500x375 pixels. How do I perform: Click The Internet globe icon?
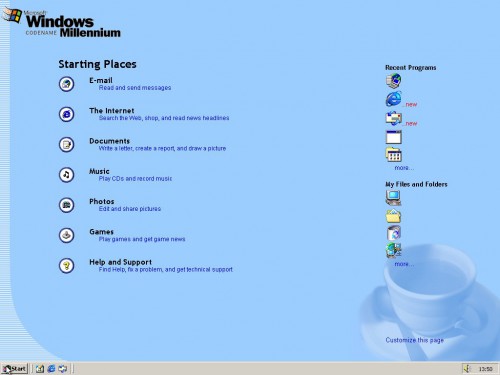pos(66,114)
